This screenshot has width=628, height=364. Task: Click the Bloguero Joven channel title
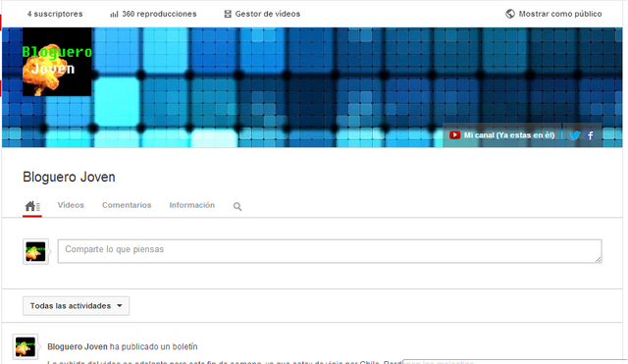tap(69, 177)
